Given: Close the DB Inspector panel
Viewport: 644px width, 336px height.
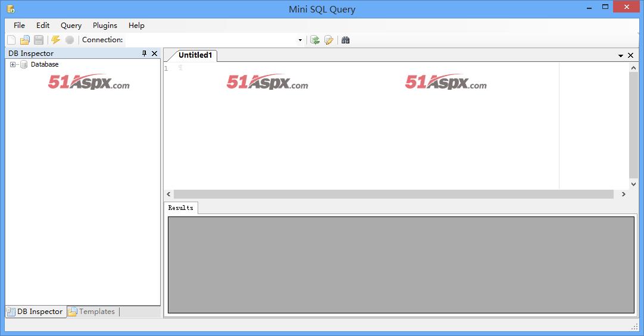Looking at the screenshot, I should click(x=154, y=54).
